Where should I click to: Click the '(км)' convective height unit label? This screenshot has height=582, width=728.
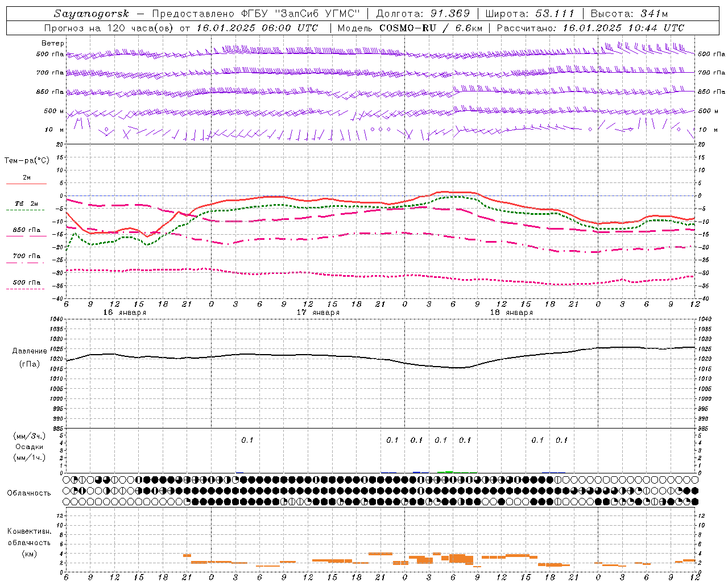(30, 554)
